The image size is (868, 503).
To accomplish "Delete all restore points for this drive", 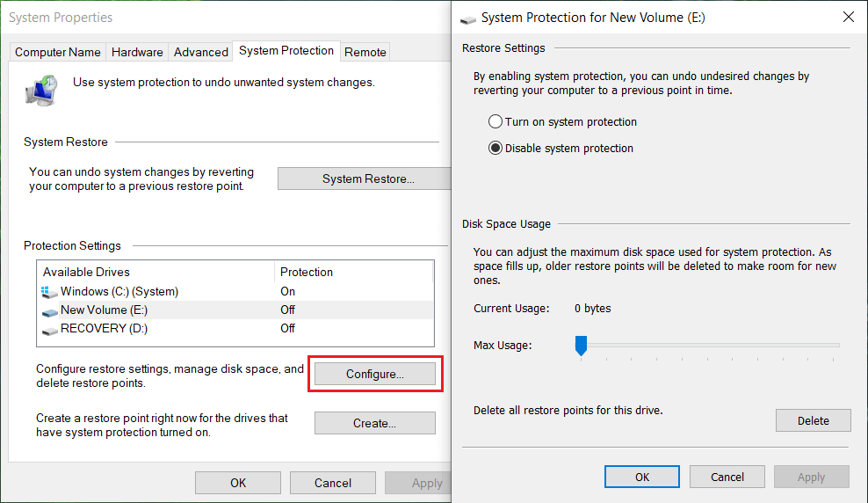I will 814,420.
